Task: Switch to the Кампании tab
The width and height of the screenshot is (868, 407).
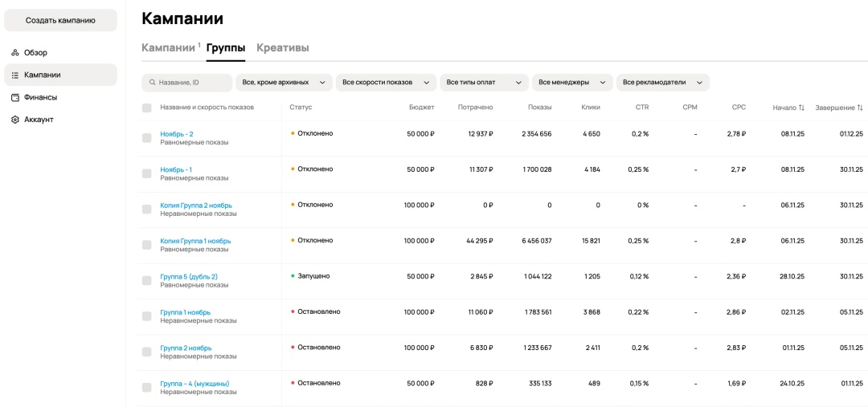Action: [x=168, y=48]
